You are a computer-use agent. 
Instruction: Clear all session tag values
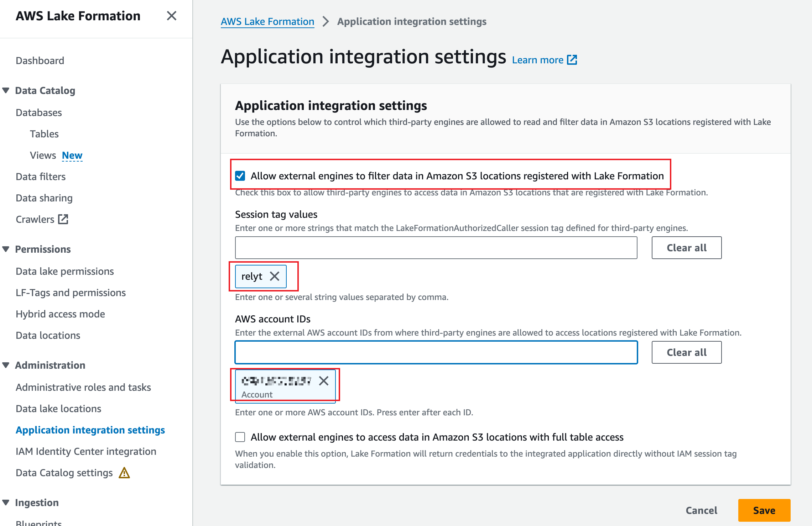687,248
